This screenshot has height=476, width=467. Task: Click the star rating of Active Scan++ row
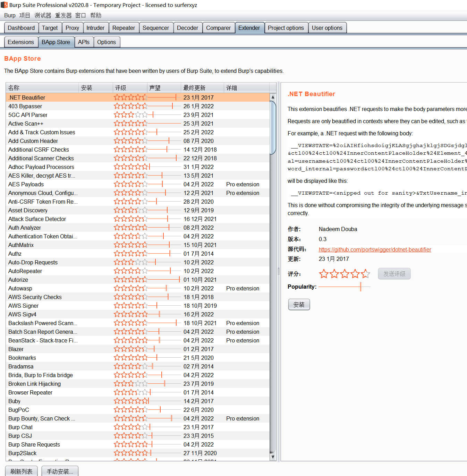tap(131, 124)
